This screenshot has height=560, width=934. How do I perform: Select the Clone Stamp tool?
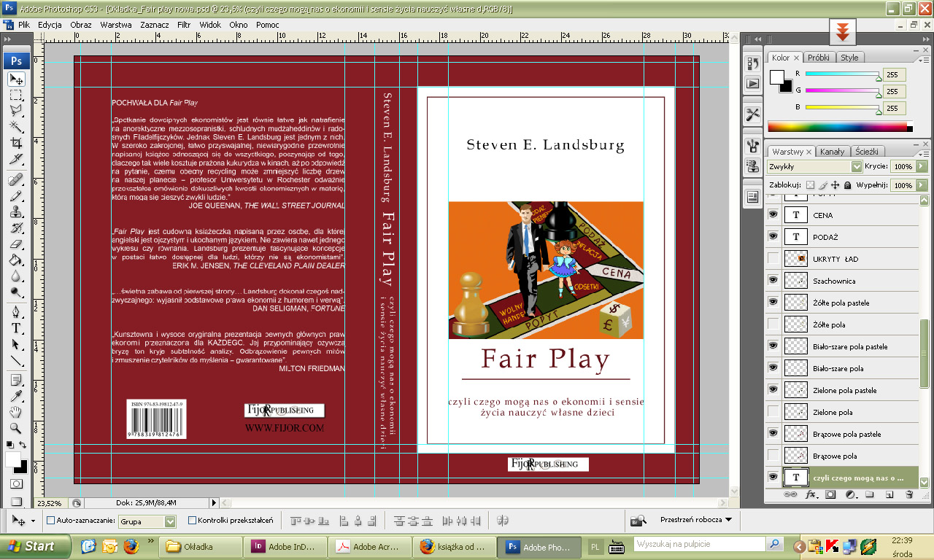(x=16, y=213)
